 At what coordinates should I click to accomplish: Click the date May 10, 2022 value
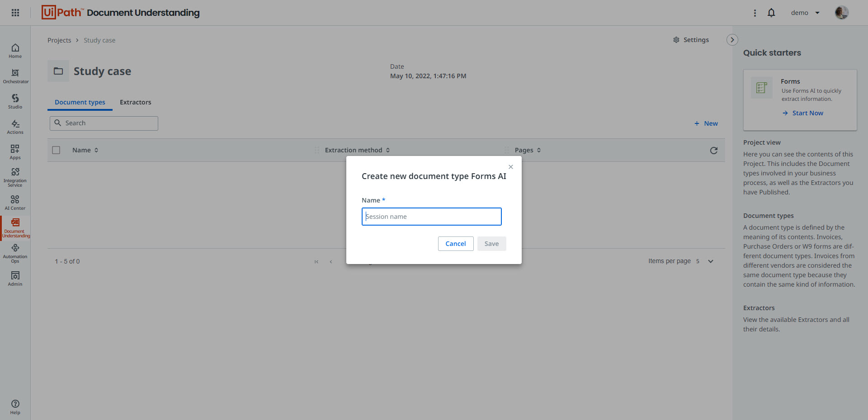pos(428,76)
